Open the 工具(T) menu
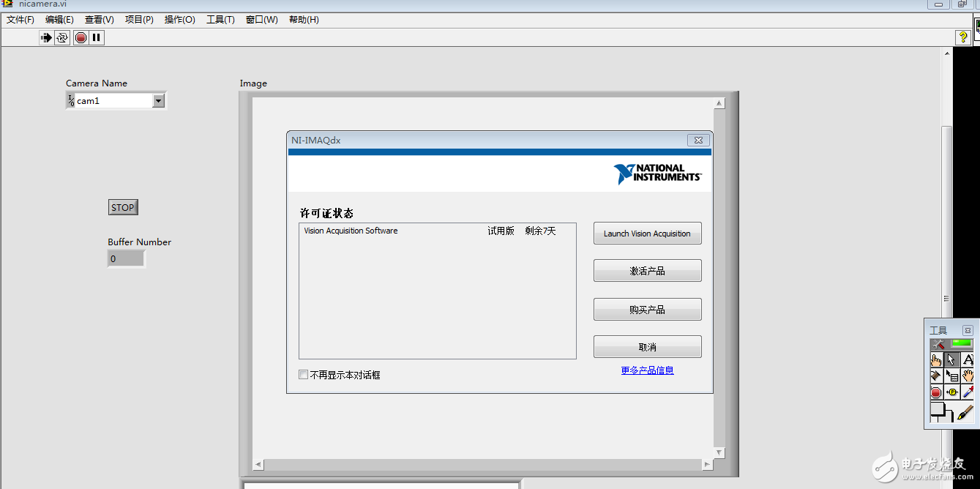This screenshot has width=980, height=489. point(220,20)
